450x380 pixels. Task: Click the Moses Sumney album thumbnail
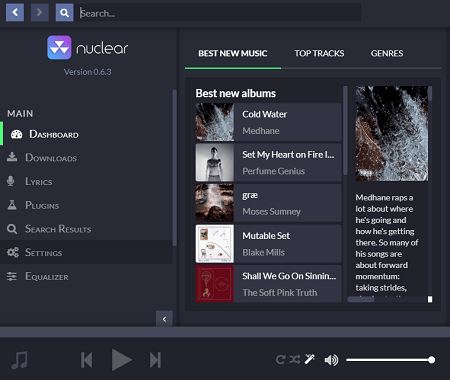(215, 203)
